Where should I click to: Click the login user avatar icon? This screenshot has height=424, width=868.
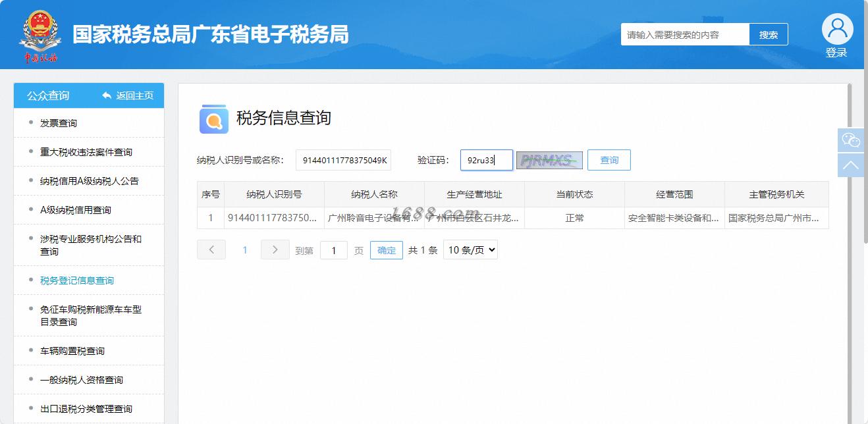(837, 29)
